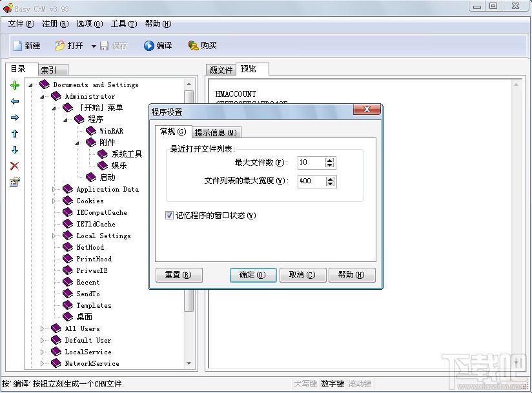Click the left arrow icon to promote topic
Image resolution: width=532 pixels, height=393 pixels.
point(14,101)
